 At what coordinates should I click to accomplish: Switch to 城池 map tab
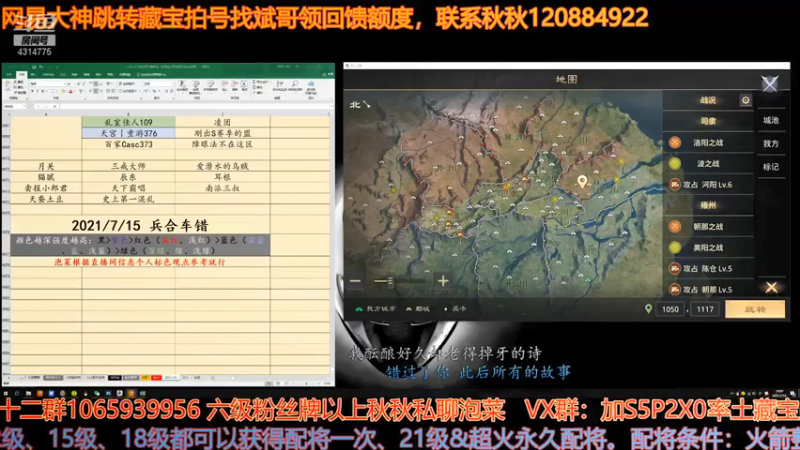click(770, 120)
